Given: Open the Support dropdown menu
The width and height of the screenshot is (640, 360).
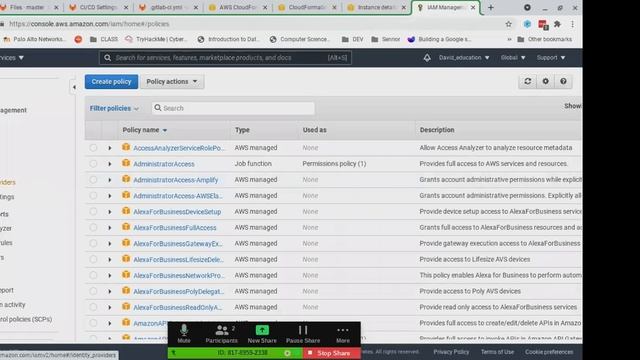Looking at the screenshot, I should pos(551,58).
